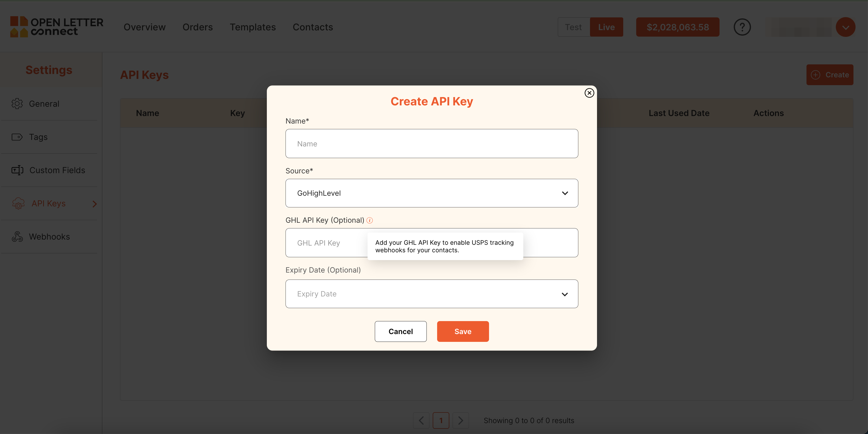Click the Webhooks icon in sidebar

coord(17,237)
